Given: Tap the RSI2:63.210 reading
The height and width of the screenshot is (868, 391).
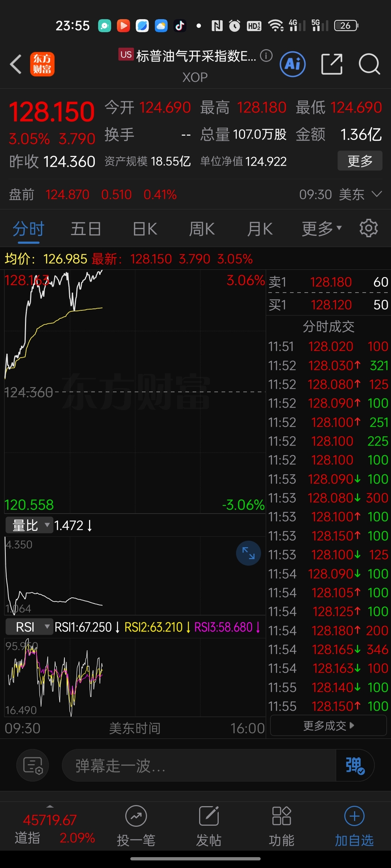Looking at the screenshot, I should click(157, 627).
